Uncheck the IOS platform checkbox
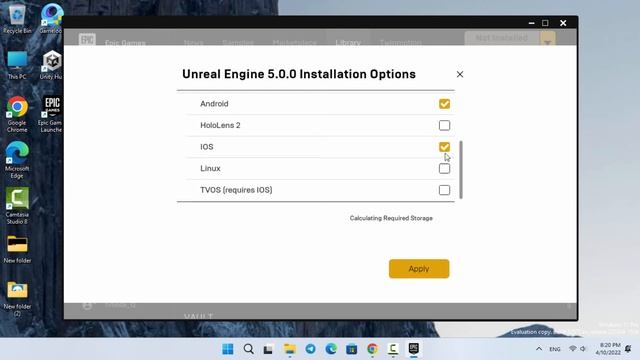 click(x=444, y=147)
